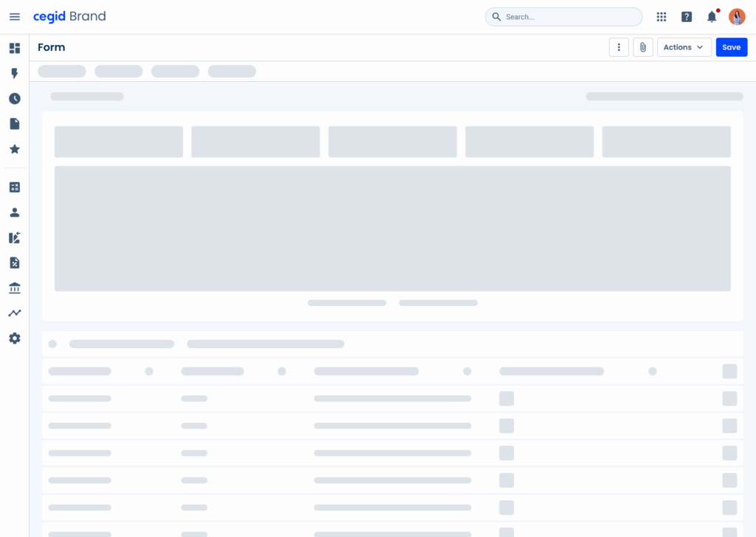The height and width of the screenshot is (537, 756).
Task: Select the document icon in the sidebar
Action: (15, 124)
